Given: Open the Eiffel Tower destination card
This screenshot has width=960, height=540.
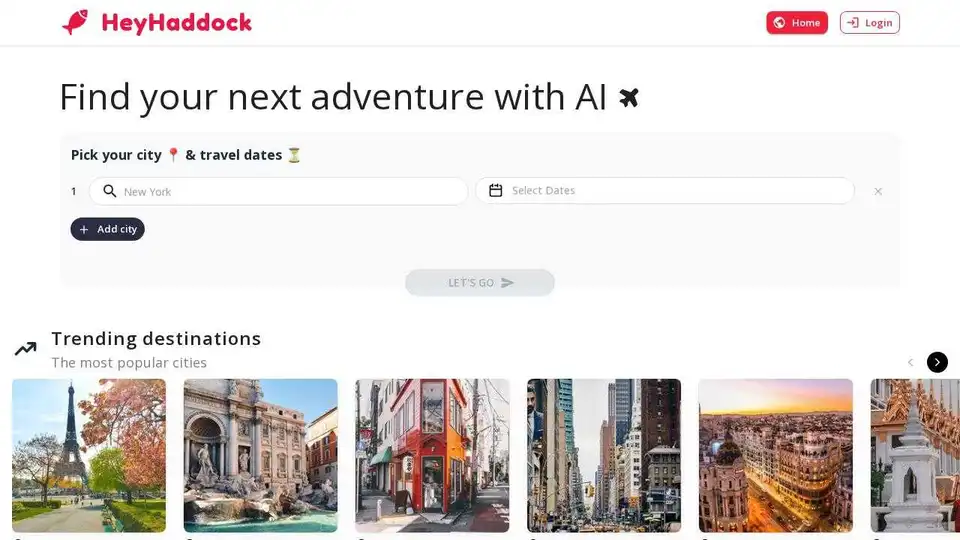Looking at the screenshot, I should pos(89,456).
